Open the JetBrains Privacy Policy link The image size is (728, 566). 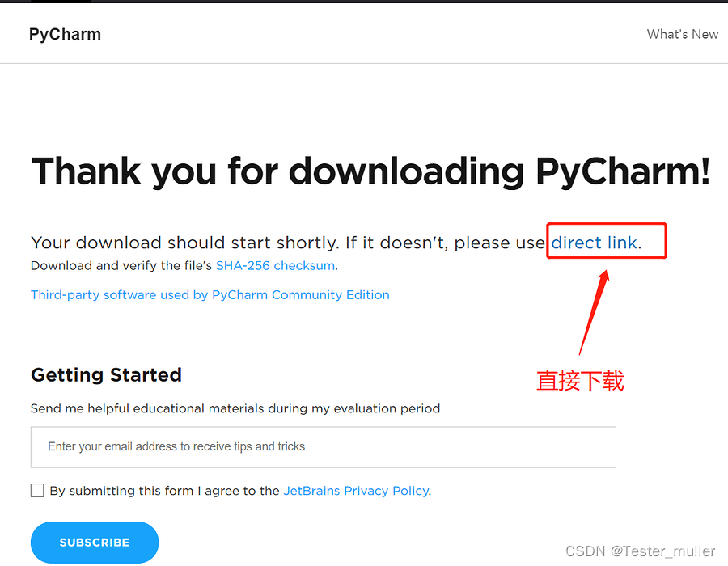(356, 491)
